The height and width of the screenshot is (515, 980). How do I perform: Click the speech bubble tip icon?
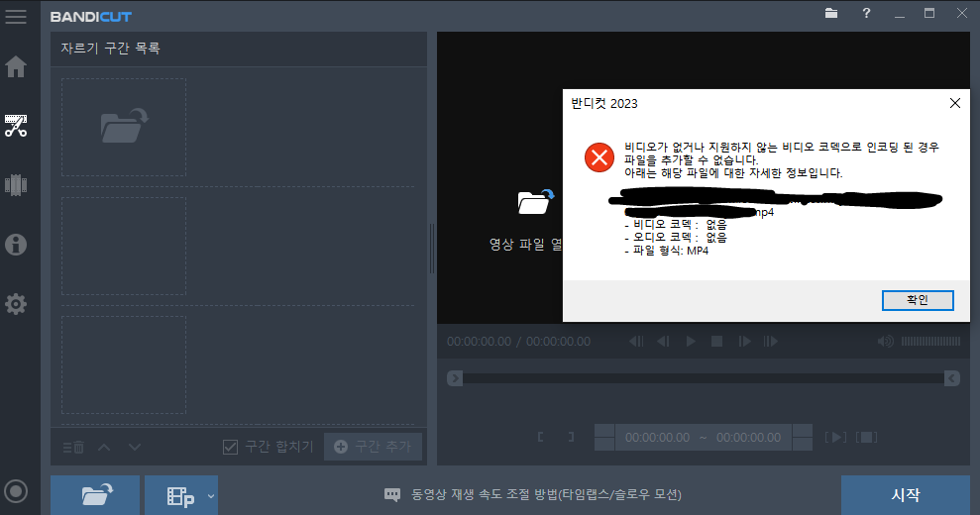[391, 495]
